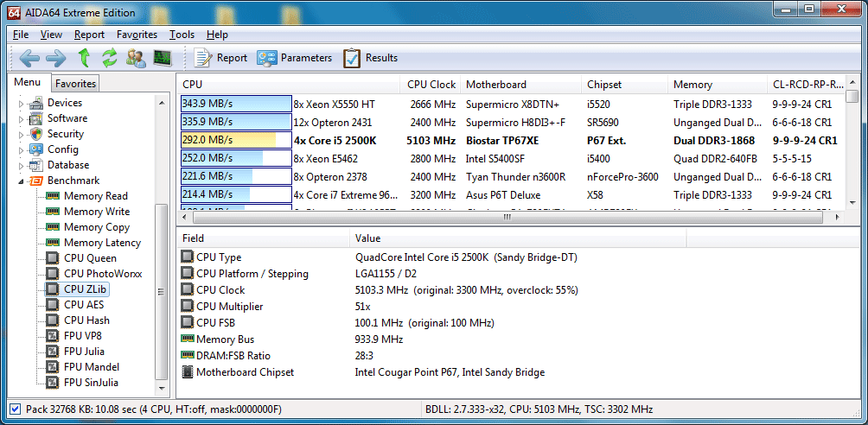Screen dimensions: 868x425
Task: Open the FPU Julia benchmark
Action: (x=84, y=351)
